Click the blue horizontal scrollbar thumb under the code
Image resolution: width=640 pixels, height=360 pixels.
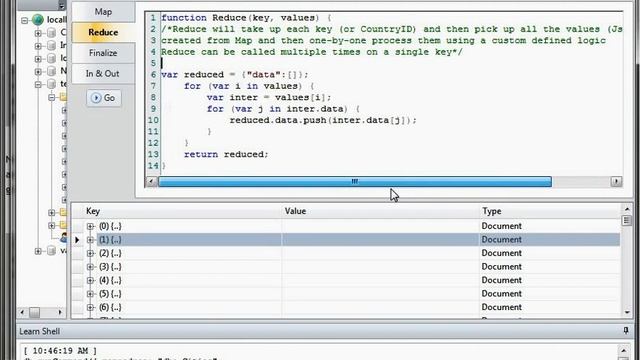(x=355, y=181)
